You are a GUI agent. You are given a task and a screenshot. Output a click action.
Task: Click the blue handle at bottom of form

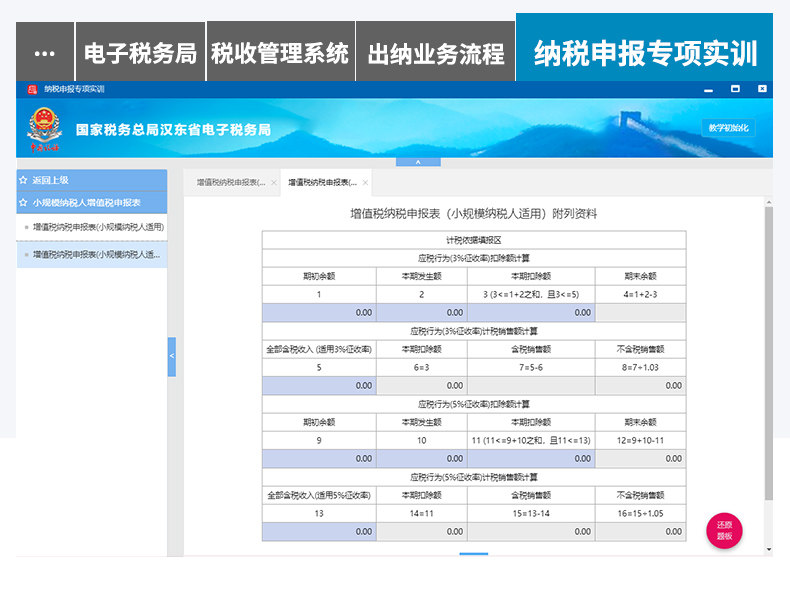pyautogui.click(x=474, y=554)
